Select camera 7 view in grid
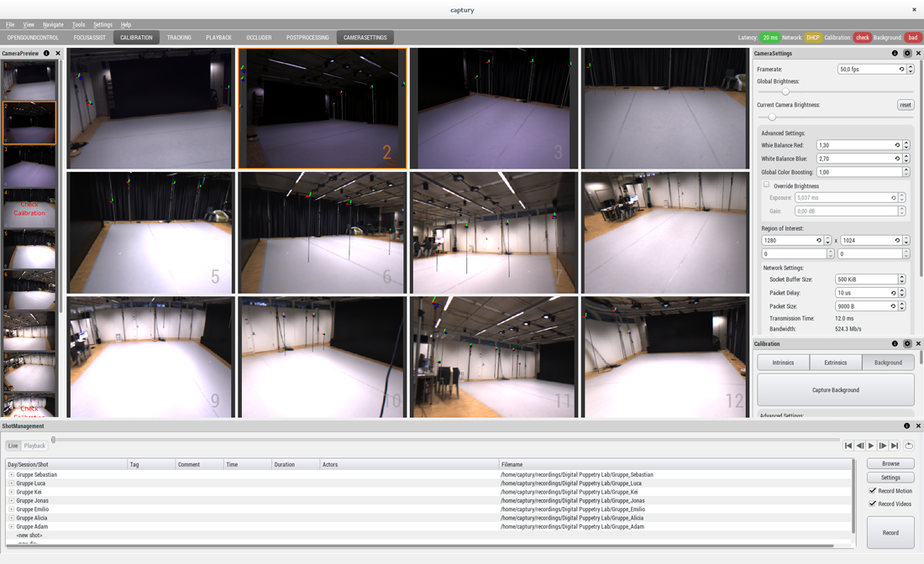Viewport: 924px width, 564px height. point(494,232)
